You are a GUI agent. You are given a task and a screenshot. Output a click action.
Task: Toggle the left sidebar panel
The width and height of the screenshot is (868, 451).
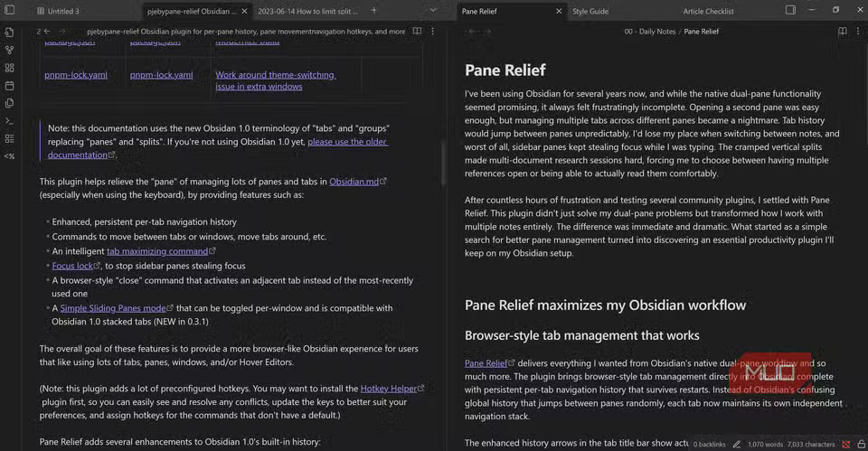(x=9, y=11)
